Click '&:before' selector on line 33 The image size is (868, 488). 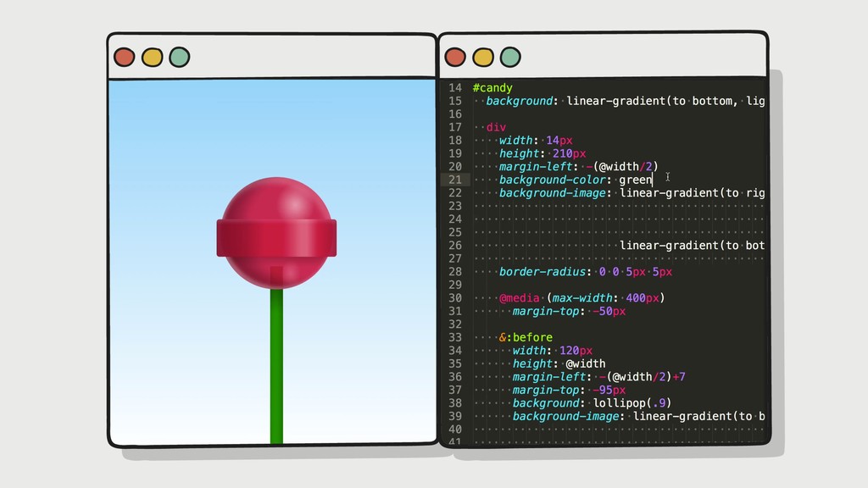click(x=526, y=337)
